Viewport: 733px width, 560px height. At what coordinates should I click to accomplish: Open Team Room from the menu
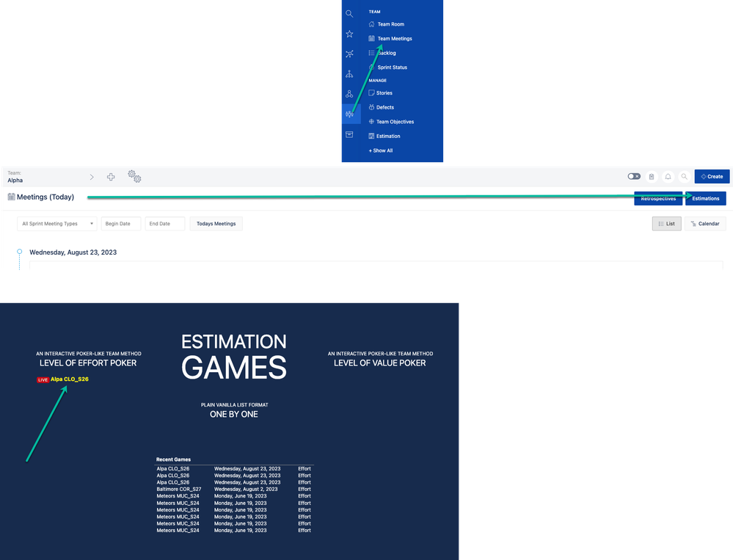click(x=386, y=23)
